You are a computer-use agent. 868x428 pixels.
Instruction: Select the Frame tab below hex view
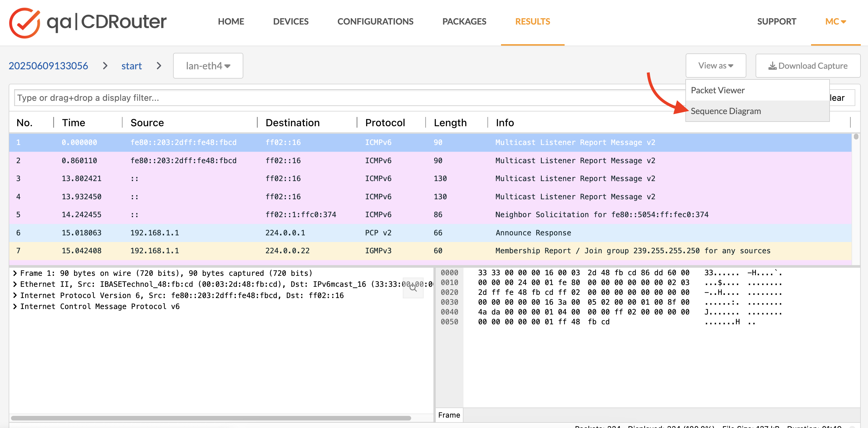[449, 415]
